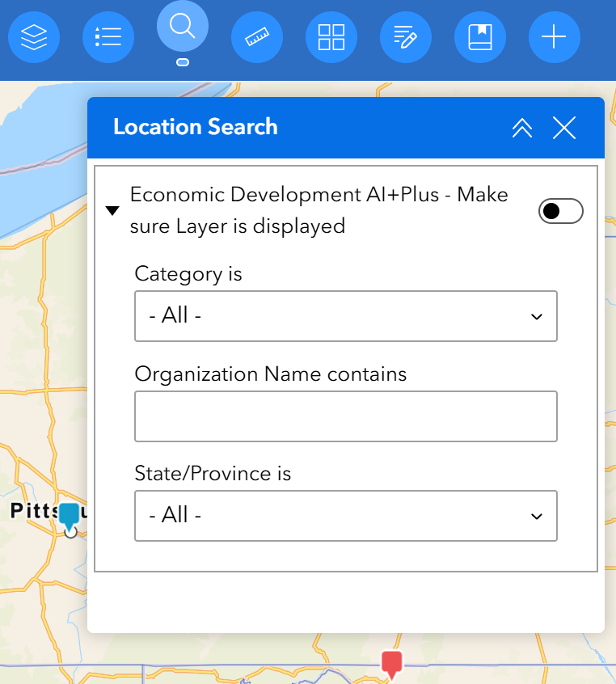Open the State/Province is dropdown

pyautogui.click(x=346, y=516)
